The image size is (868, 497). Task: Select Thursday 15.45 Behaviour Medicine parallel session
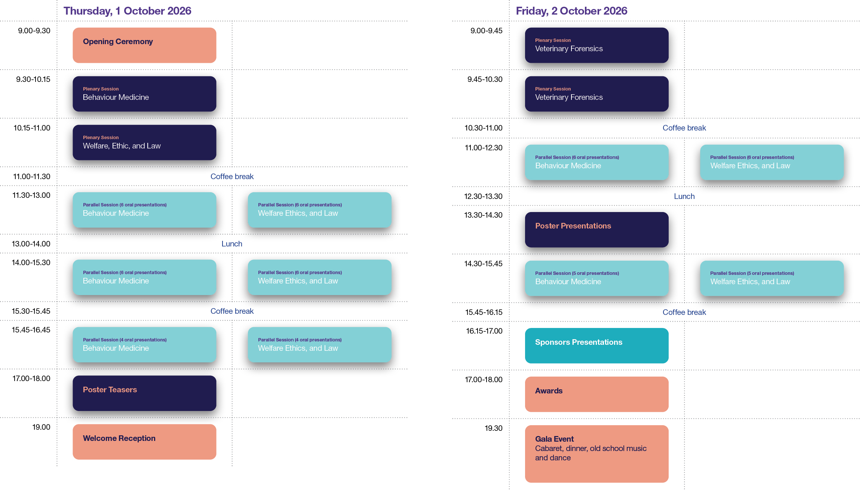click(x=144, y=344)
